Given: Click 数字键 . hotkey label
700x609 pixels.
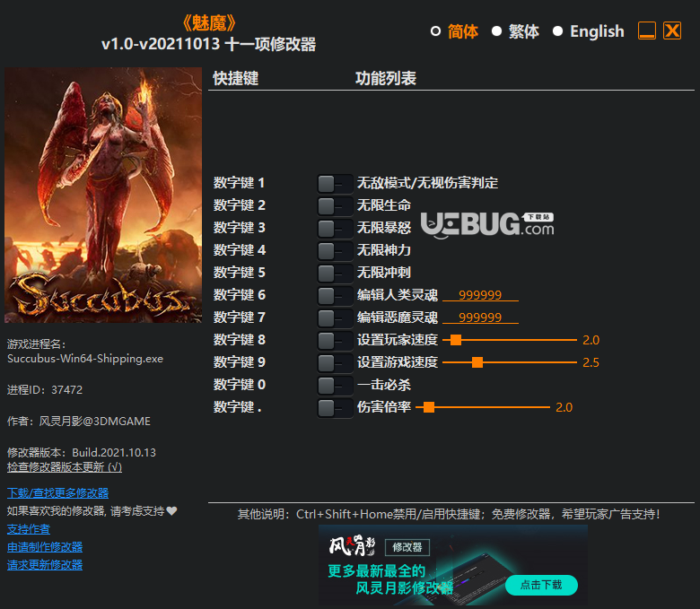Looking at the screenshot, I should point(238,407).
